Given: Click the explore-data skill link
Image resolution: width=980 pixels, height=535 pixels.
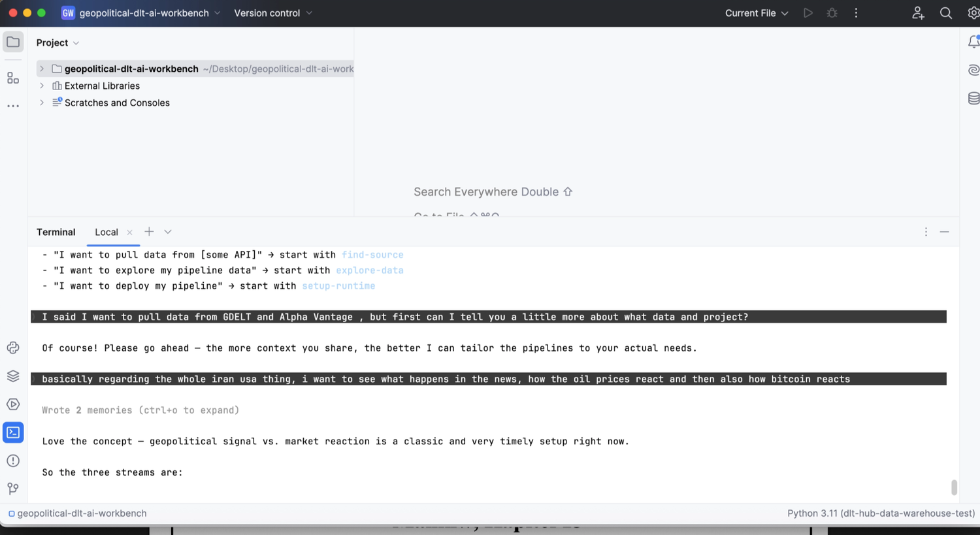Looking at the screenshot, I should pyautogui.click(x=370, y=270).
